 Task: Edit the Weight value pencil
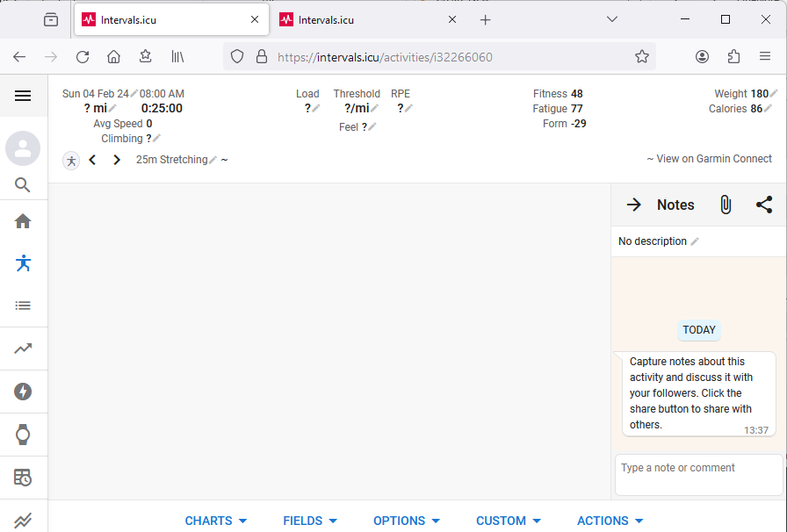774,93
